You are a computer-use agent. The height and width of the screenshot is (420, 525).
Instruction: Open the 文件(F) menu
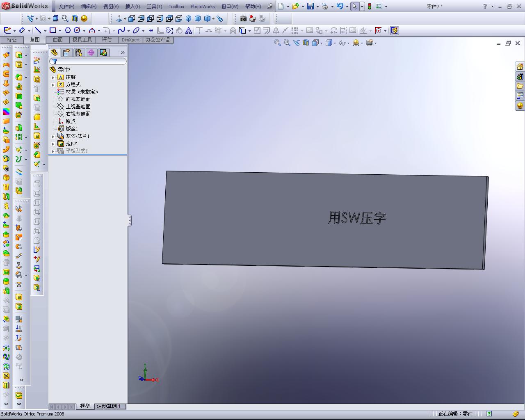pyautogui.click(x=66, y=7)
